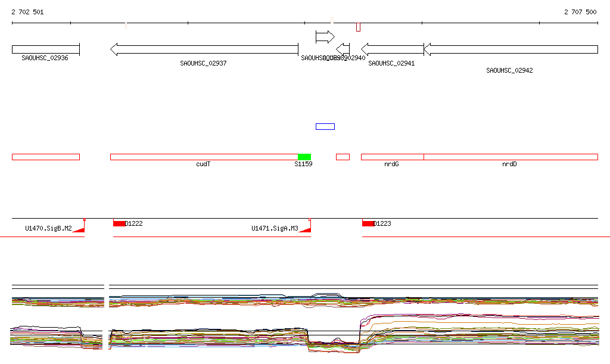610x364 pixels.
Task: Click the SAOUHSC_02941 left-pointing gene arrow
Action: click(x=392, y=49)
